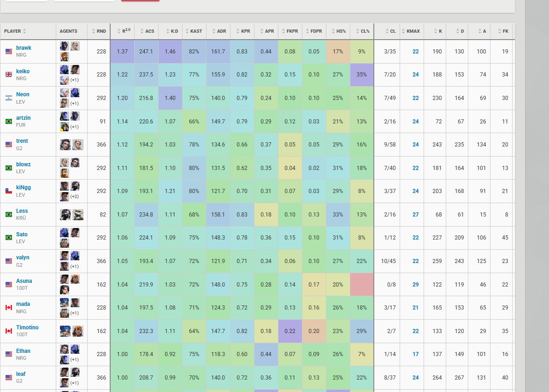Click the green-hooded agent icon in artzin's row
This screenshot has width=549, height=392.
click(65, 126)
